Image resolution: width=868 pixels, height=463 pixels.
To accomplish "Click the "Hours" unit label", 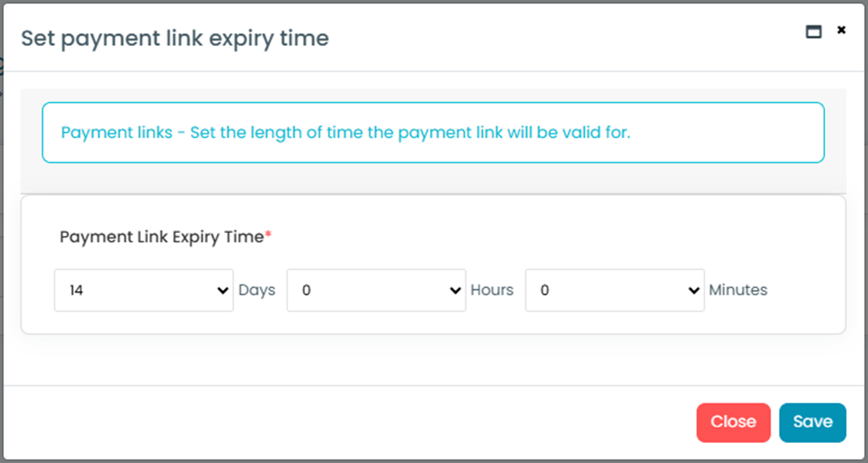I will point(492,291).
